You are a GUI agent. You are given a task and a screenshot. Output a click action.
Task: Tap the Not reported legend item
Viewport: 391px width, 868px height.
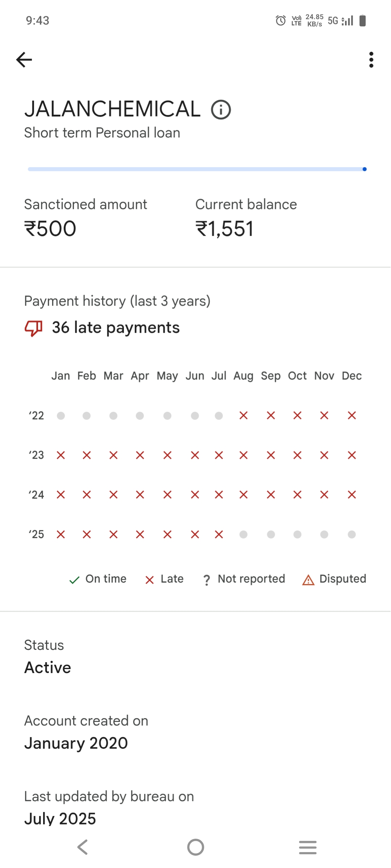(x=244, y=579)
